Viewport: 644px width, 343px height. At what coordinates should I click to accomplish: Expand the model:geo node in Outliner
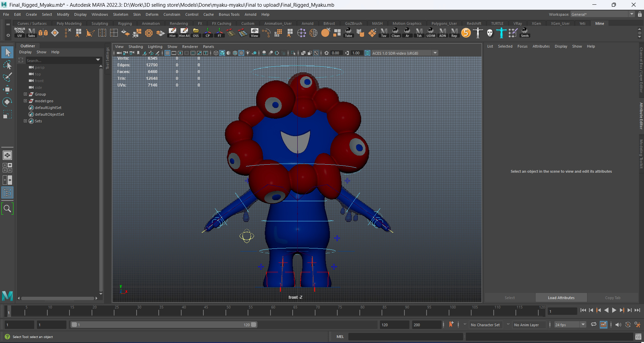click(x=25, y=101)
